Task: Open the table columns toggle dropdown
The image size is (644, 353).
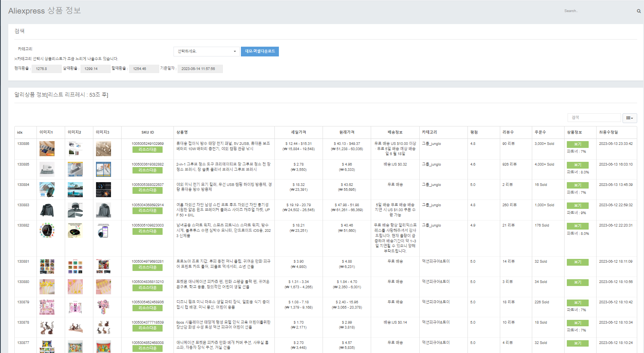Action: (x=629, y=118)
